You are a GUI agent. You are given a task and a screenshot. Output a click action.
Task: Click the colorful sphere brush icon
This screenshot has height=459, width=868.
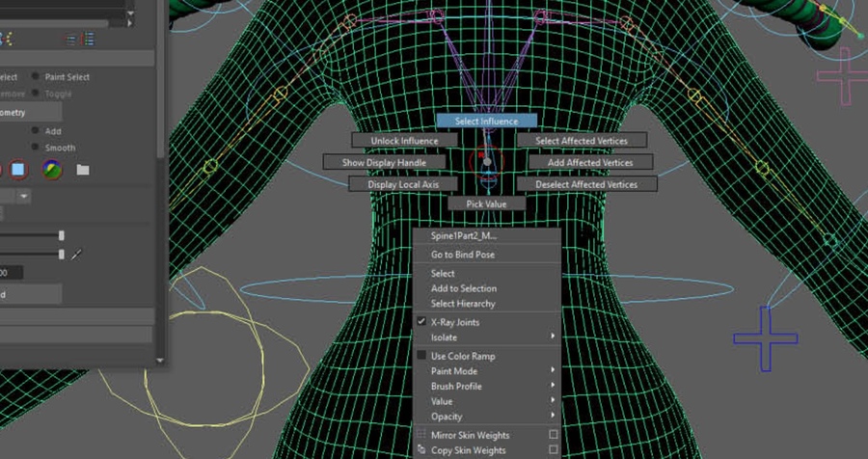51,170
